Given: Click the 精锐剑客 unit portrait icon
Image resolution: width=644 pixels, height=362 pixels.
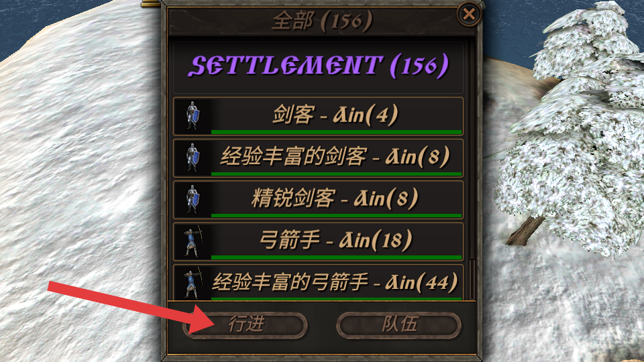Looking at the screenshot, I should [193, 200].
